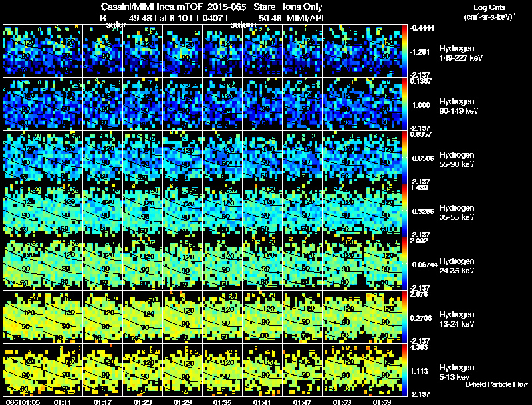Viewport: 532px width, 405px height.
Task: Click the "Log Cnts" colorbar heading
Action: tap(489, 7)
